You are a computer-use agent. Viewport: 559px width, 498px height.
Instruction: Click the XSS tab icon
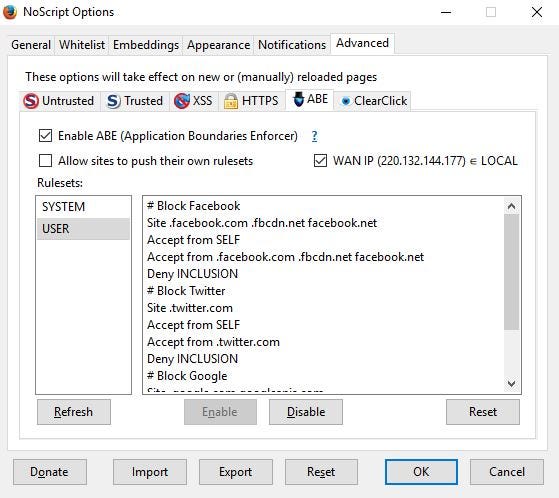[182, 101]
